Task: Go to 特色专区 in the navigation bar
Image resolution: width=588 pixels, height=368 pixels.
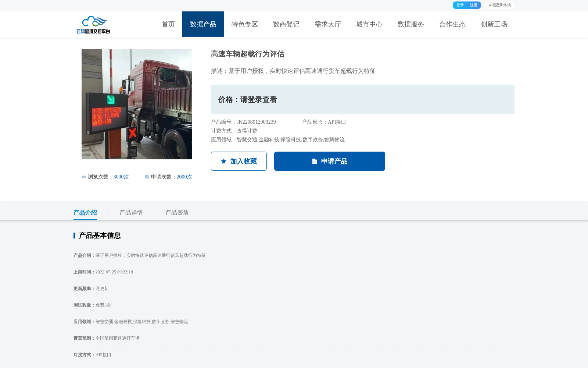Action: 244,24
